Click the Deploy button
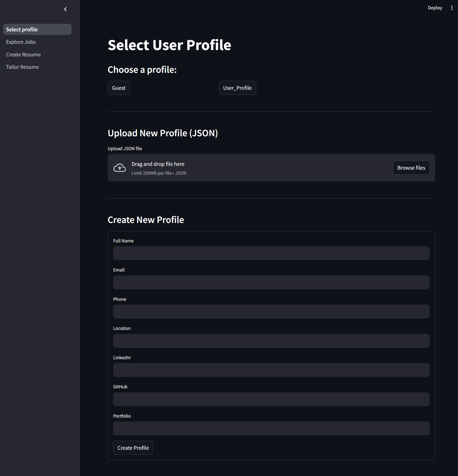 (x=435, y=8)
